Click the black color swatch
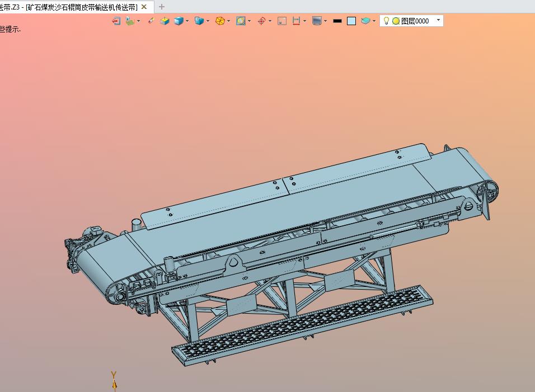Screen dimensions: 535x392 coord(337,21)
